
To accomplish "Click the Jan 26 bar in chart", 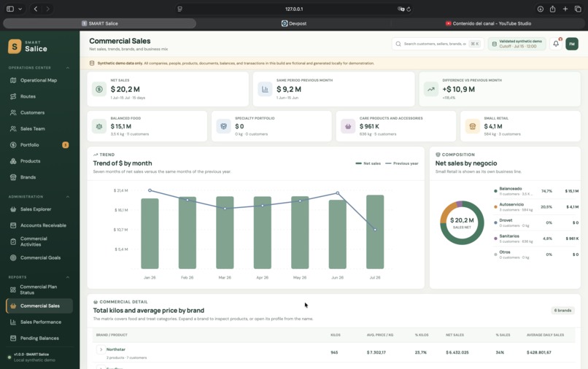I will tap(150, 233).
